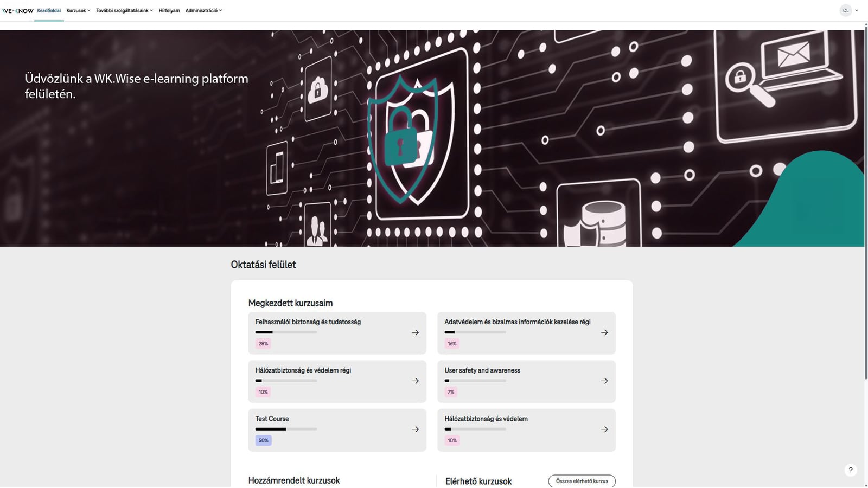Expand the Adminisztráció menu

203,11
